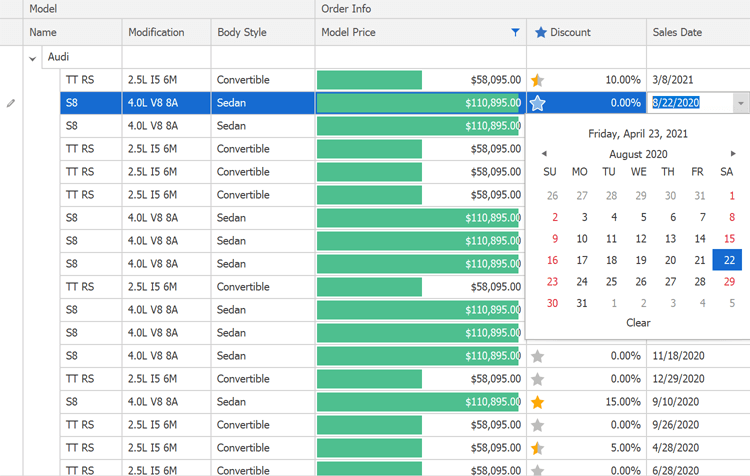Click the gray star in 9/26/2020 row
Screen dimensions: 750x476
537,425
